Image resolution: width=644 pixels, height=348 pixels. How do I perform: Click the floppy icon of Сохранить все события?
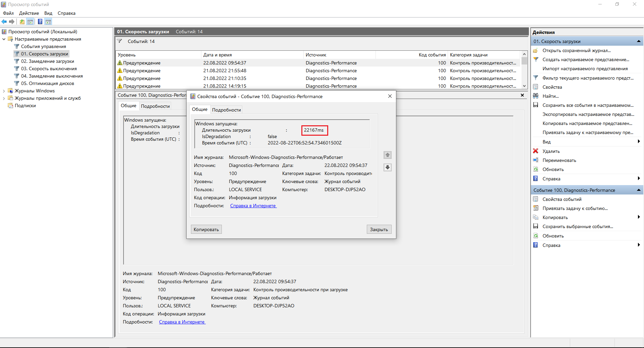click(536, 105)
